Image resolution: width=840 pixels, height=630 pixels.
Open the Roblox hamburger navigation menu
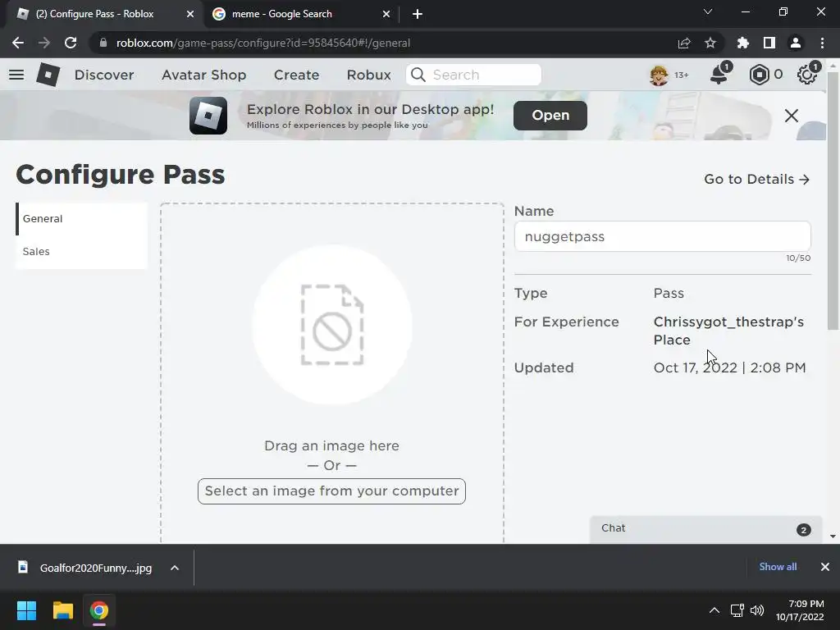(16, 75)
